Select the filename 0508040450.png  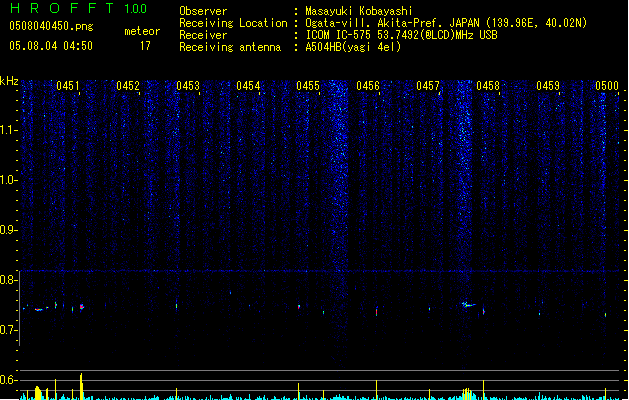coord(51,26)
